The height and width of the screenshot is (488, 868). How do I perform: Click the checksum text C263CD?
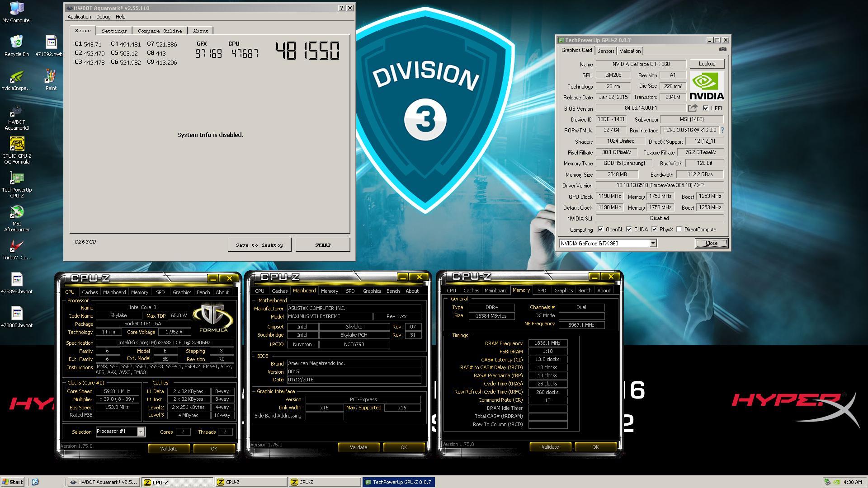coord(85,242)
